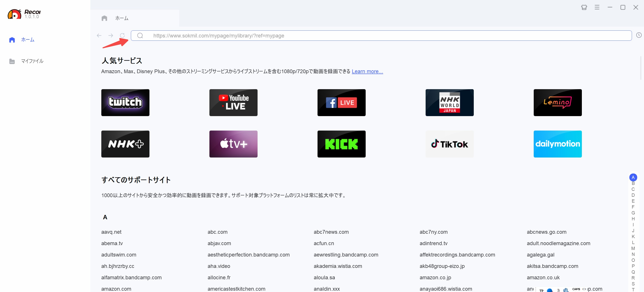Viewport: 644px width, 292px height.
Task: Open the NHK+ service tile
Action: [x=125, y=144]
